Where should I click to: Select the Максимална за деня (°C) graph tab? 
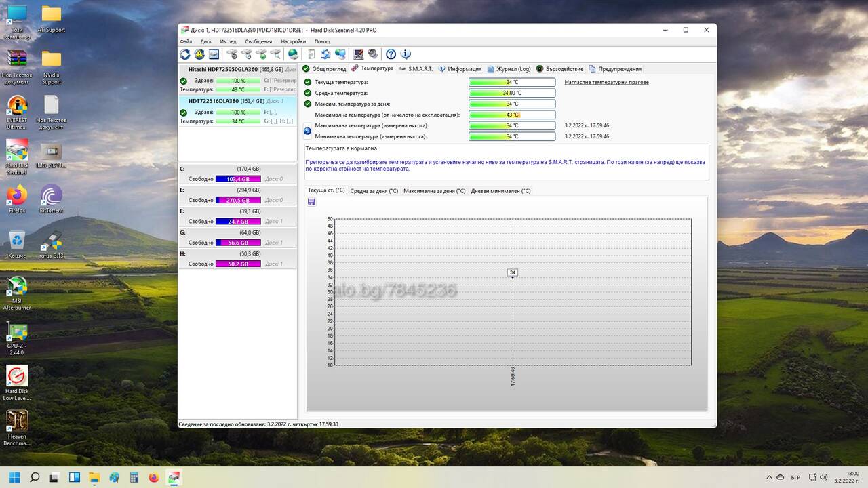(435, 191)
